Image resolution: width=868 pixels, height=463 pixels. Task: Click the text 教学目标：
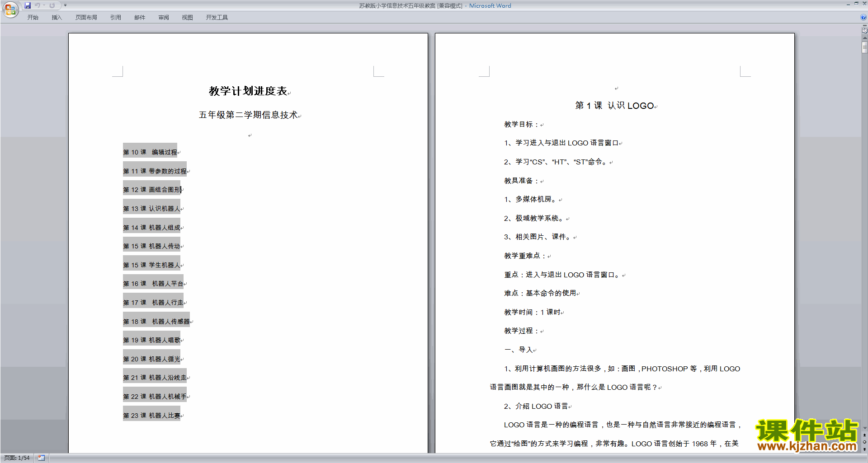(522, 124)
